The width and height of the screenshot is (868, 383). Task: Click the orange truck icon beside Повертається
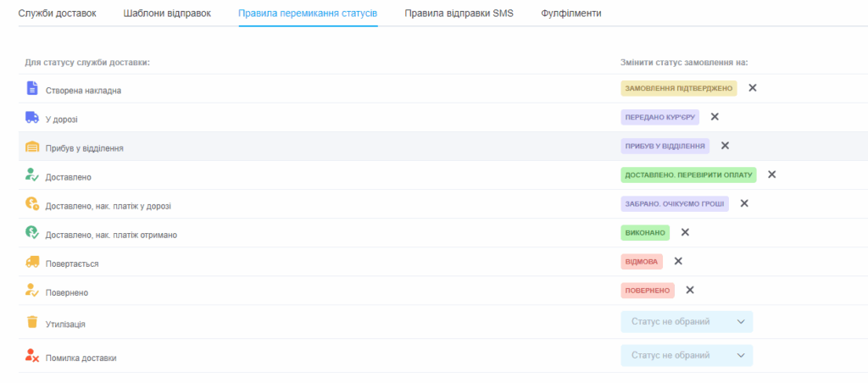click(33, 262)
